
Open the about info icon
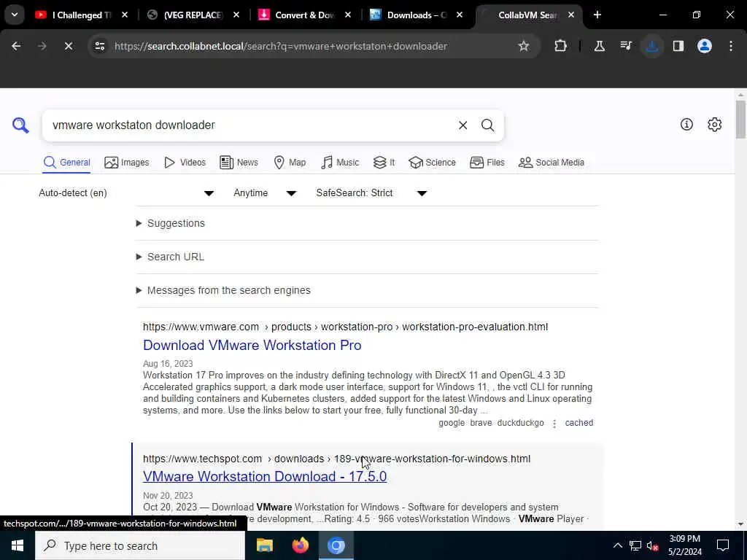(686, 124)
